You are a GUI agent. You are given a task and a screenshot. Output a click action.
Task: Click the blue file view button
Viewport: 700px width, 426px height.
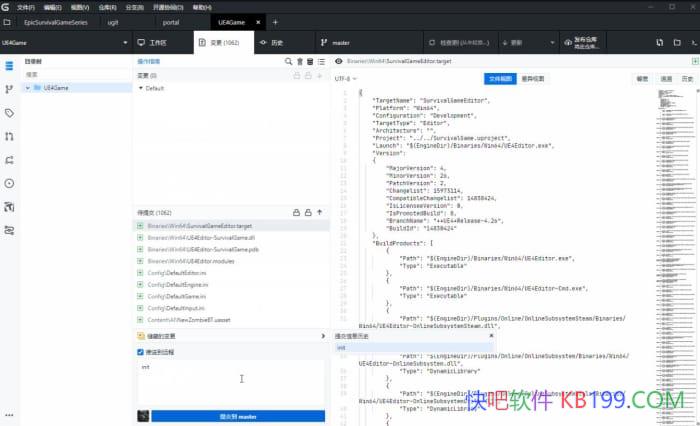tap(500, 77)
